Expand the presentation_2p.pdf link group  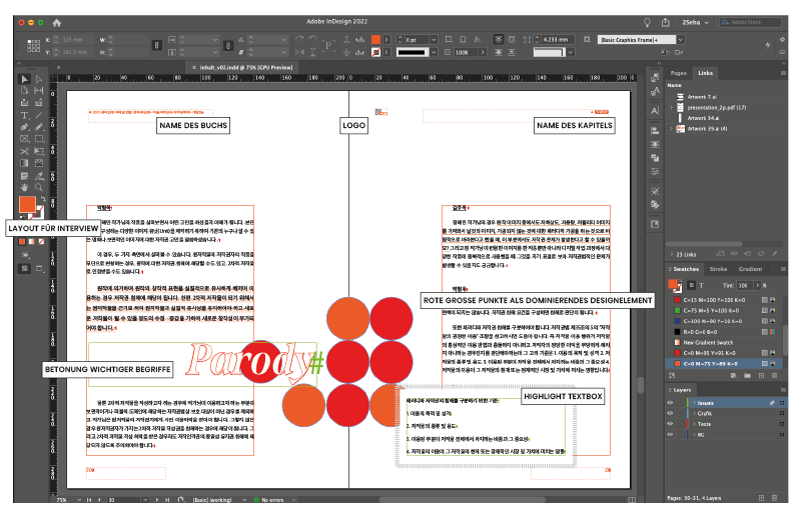[x=672, y=107]
